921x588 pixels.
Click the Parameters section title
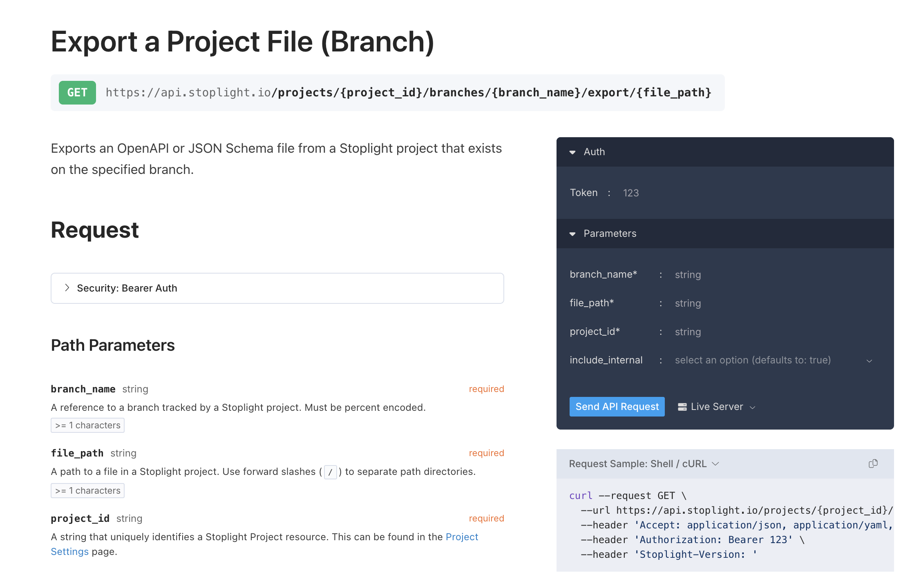(x=610, y=234)
